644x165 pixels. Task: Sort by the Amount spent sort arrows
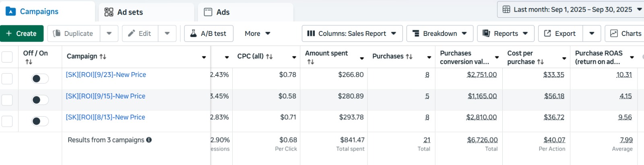pyautogui.click(x=310, y=62)
